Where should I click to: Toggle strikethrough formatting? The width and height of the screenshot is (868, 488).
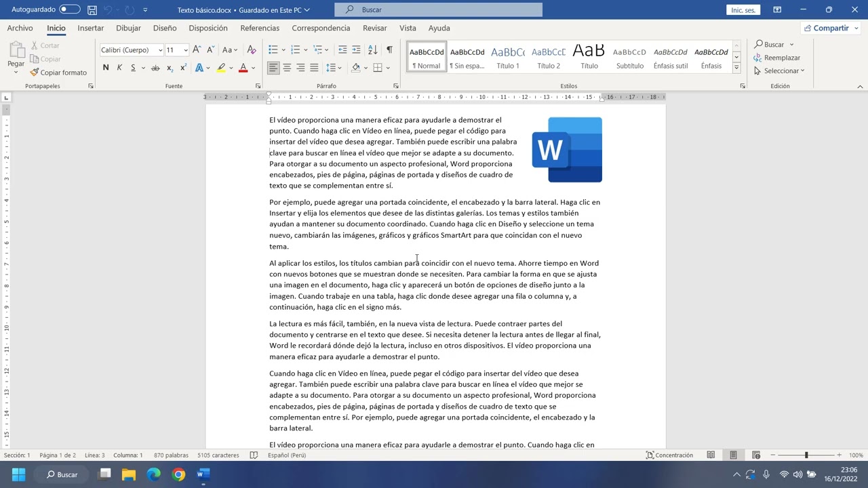(155, 68)
